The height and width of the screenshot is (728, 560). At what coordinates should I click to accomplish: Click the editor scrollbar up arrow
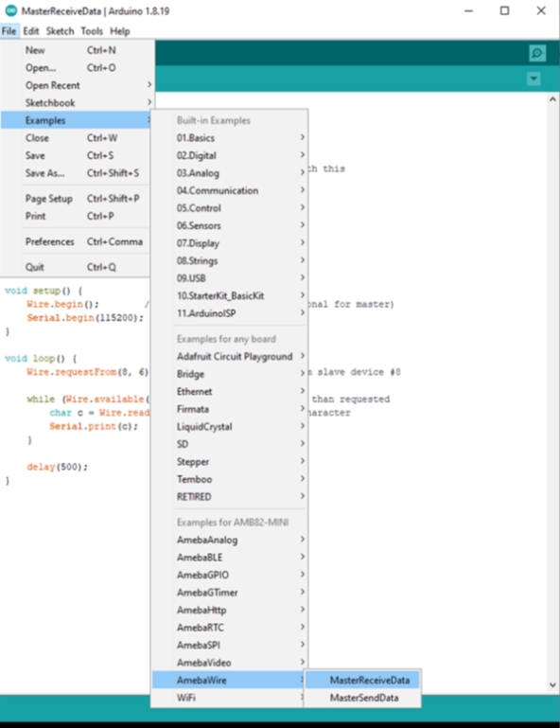tap(552, 99)
